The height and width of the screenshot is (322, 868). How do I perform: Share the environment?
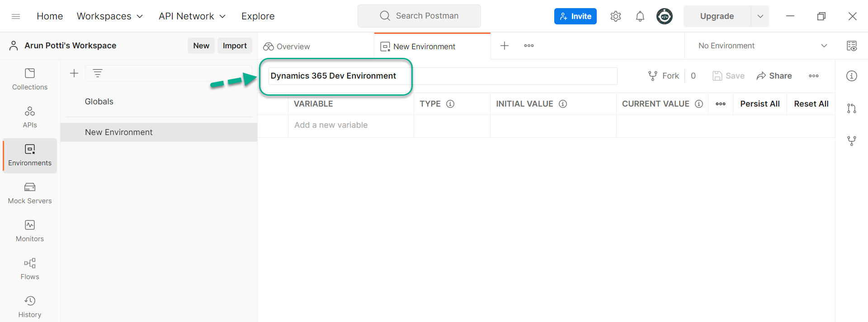774,76
